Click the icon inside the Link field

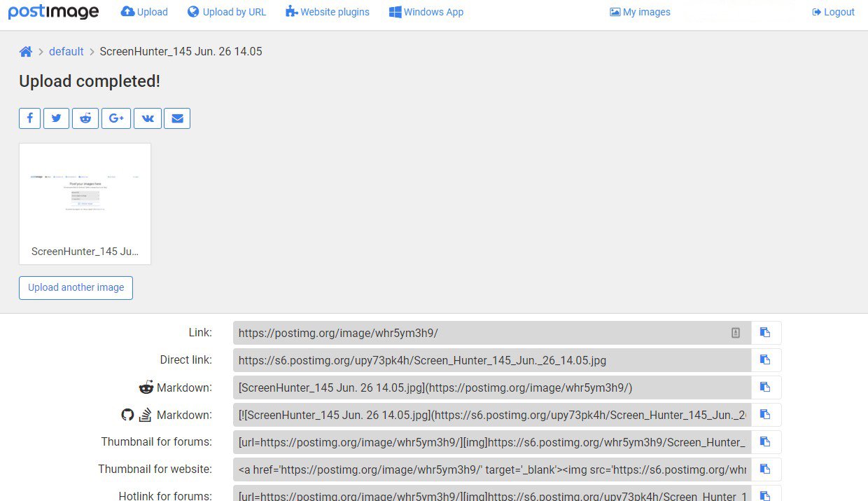736,333
